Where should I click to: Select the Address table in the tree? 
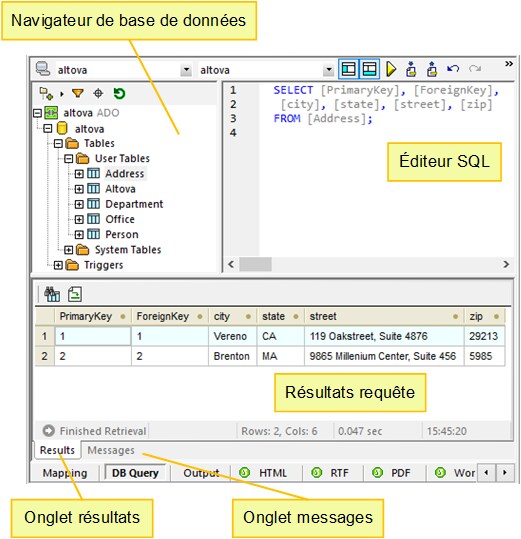(125, 174)
